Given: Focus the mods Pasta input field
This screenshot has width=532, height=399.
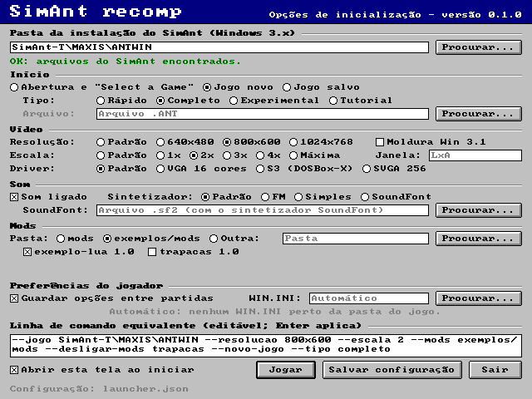Looking at the screenshot, I should [356, 239].
